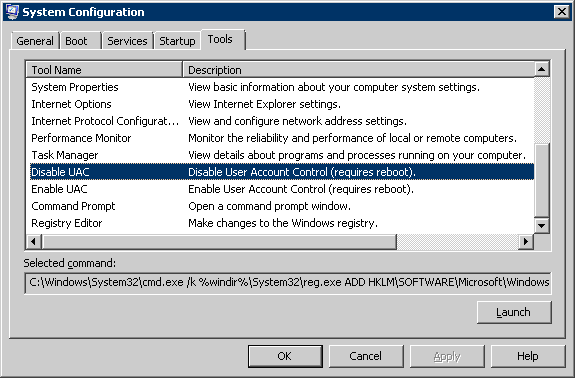Close the System Configuration window
The width and height of the screenshot is (575, 378).
click(561, 12)
